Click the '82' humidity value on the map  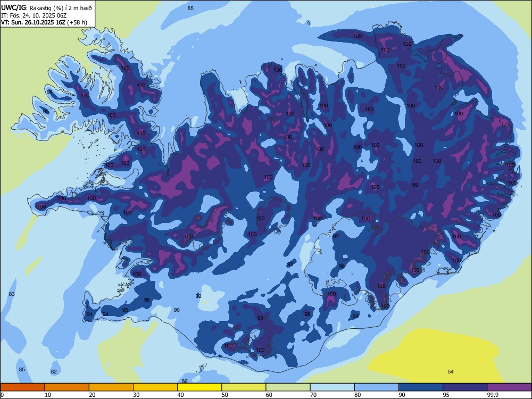[54, 371]
